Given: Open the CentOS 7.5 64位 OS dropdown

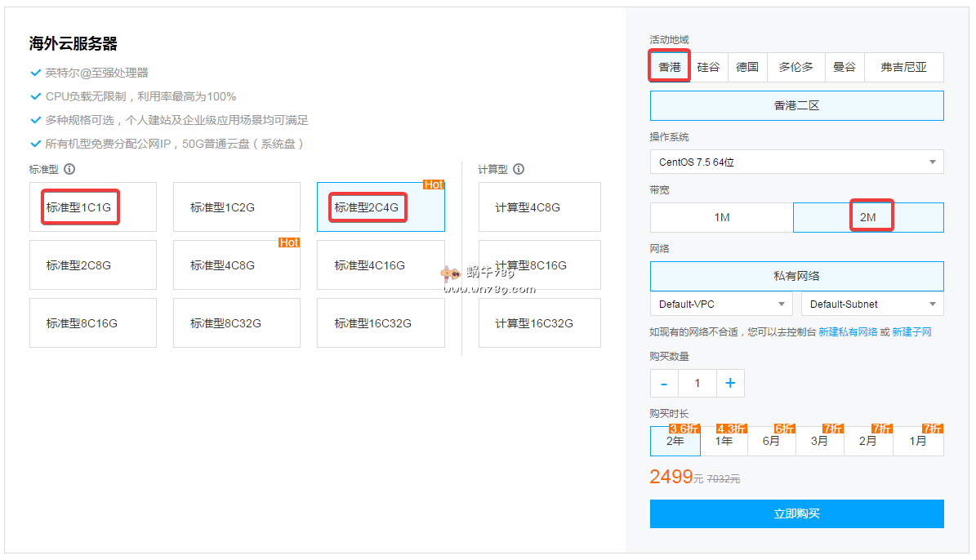Looking at the screenshot, I should coord(796,162).
